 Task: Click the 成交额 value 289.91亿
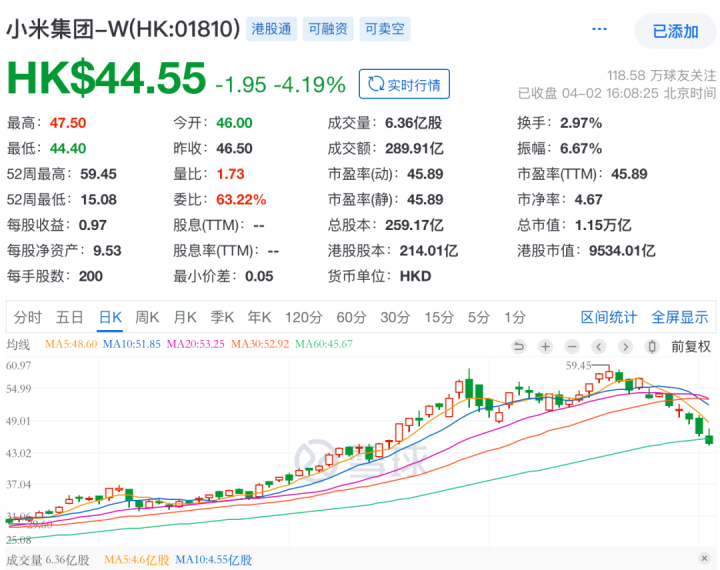[414, 148]
